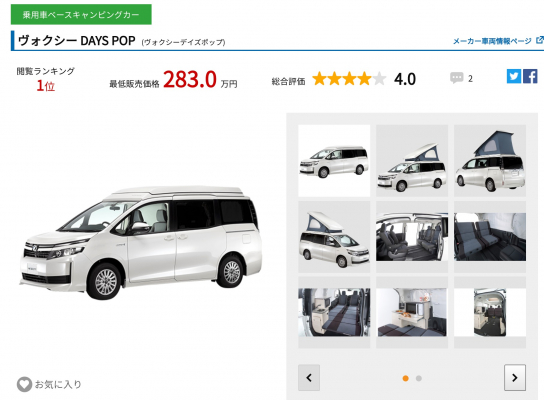Click the green 乗用車ベースキャンピングカー category tag
The width and height of the screenshot is (544, 400).
(81, 15)
